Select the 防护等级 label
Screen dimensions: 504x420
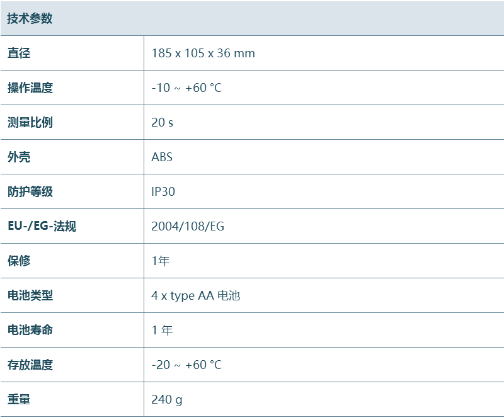[30, 191]
